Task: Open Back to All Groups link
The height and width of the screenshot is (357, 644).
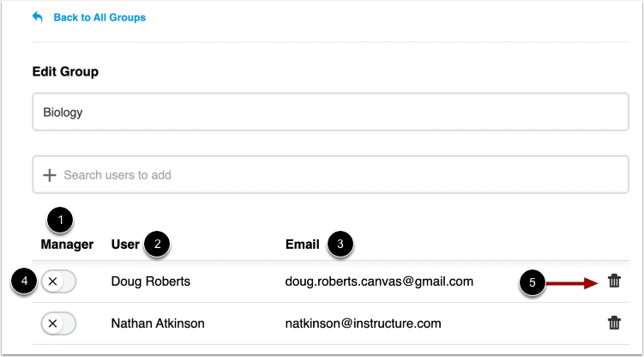Action: pyautogui.click(x=99, y=17)
